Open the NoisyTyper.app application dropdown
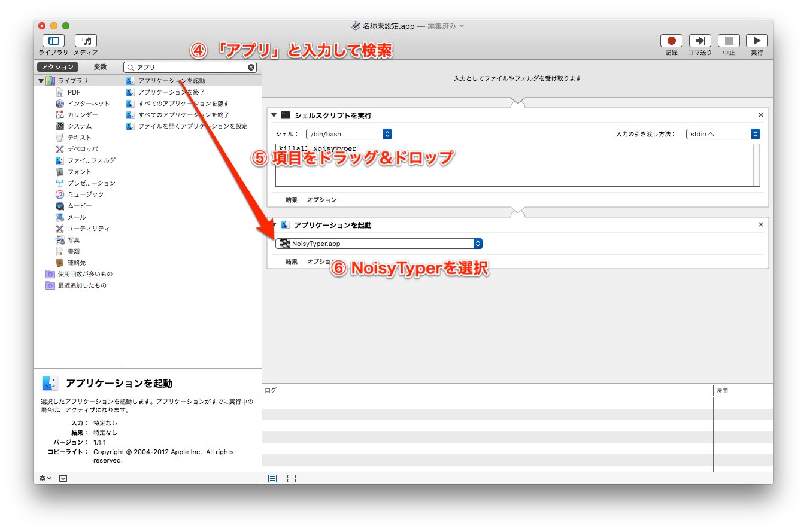 379,244
